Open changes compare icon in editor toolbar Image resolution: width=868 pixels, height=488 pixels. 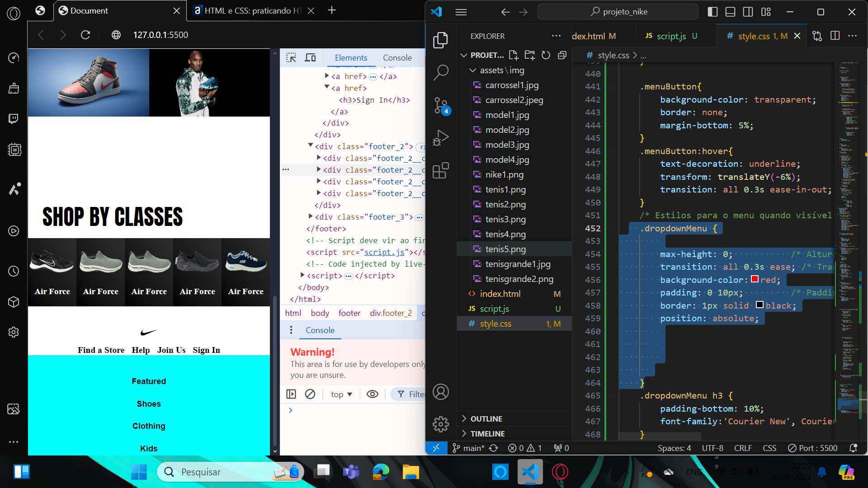817,36
